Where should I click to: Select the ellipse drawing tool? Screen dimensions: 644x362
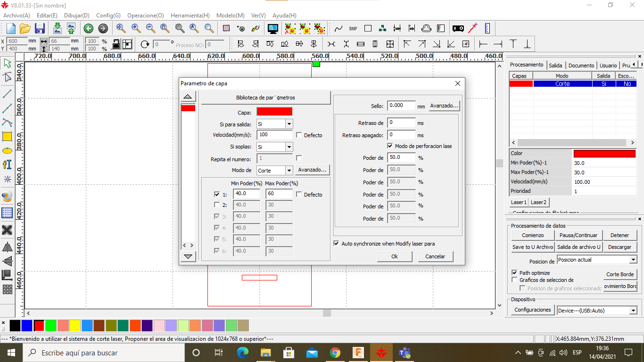tap(7, 151)
